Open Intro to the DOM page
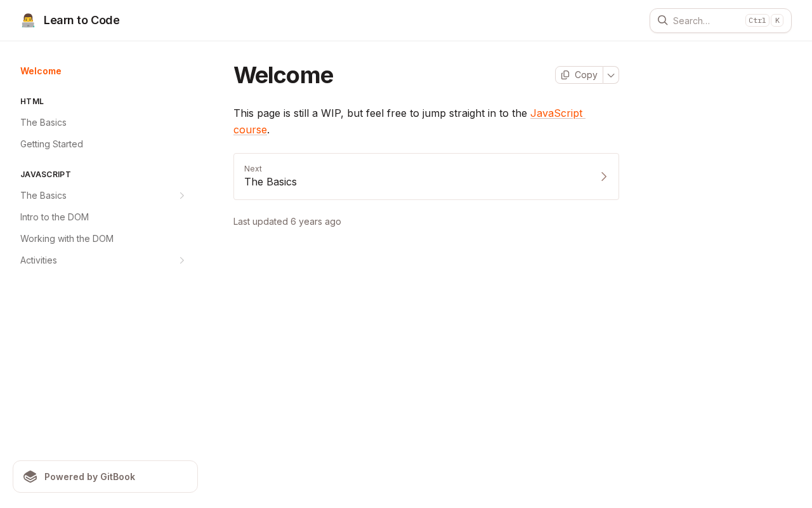 55,217
